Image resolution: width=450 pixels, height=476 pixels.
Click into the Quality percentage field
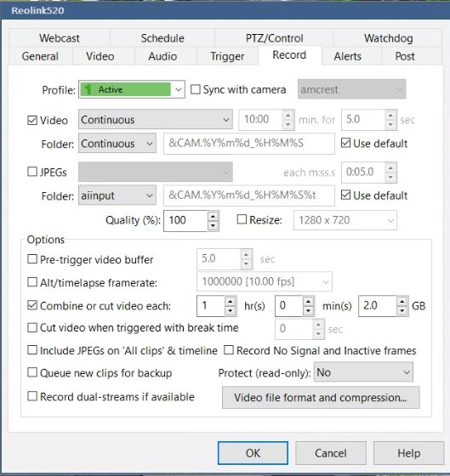185,220
